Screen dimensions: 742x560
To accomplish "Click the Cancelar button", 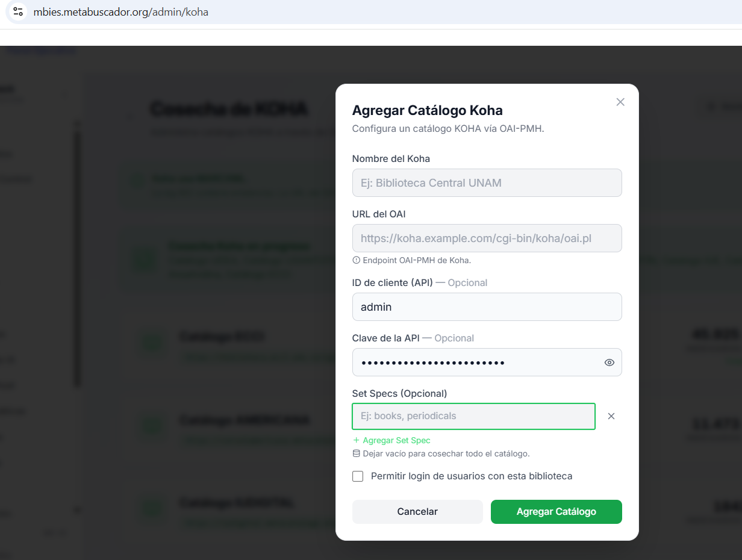I will 417,512.
